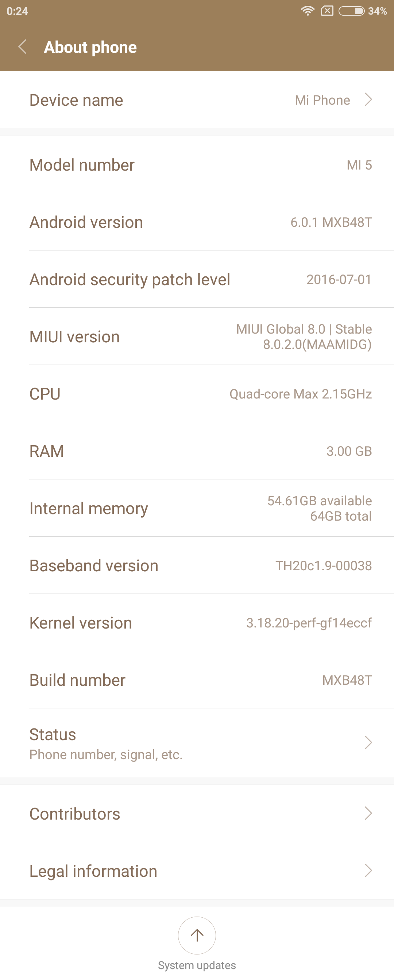Expand the Device name chevron
394x980 pixels.
click(368, 100)
